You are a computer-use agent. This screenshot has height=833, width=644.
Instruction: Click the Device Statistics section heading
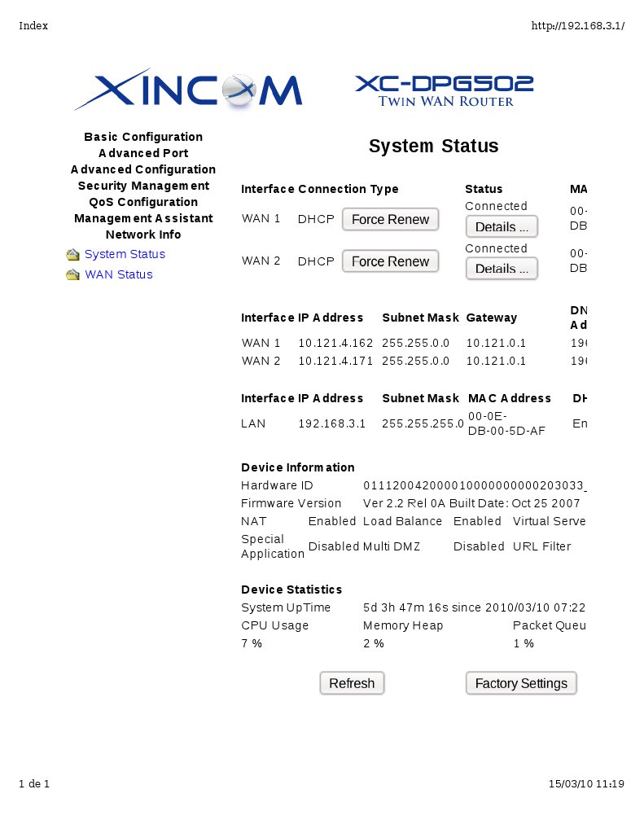click(x=291, y=590)
